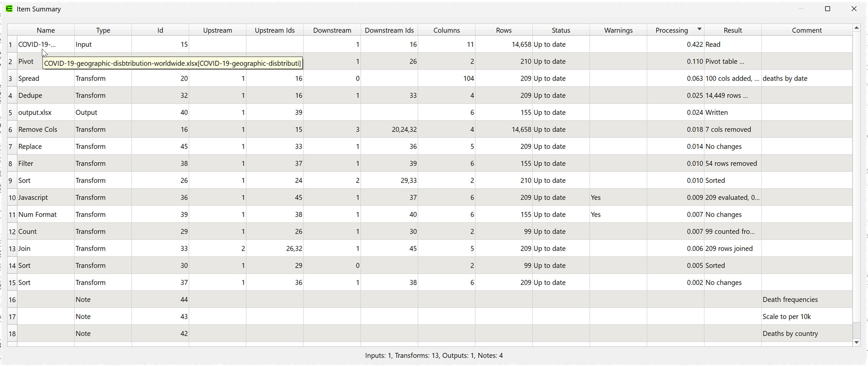This screenshot has width=868, height=367.
Task: Select the Join name cell
Action: click(x=46, y=248)
